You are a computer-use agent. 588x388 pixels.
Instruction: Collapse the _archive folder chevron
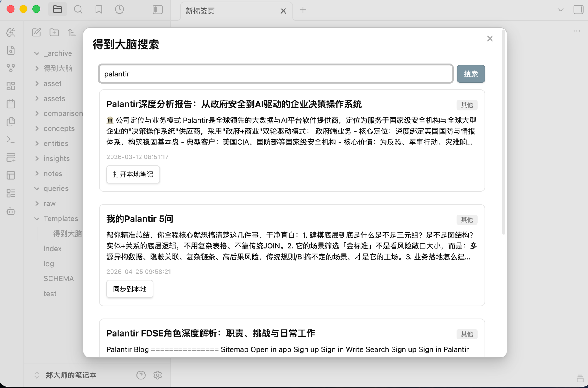pos(37,53)
